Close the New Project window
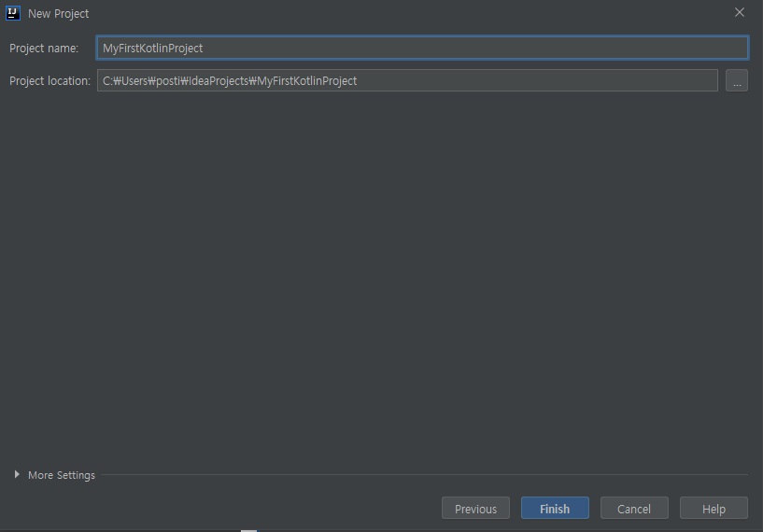The height and width of the screenshot is (532, 763). pyautogui.click(x=739, y=13)
